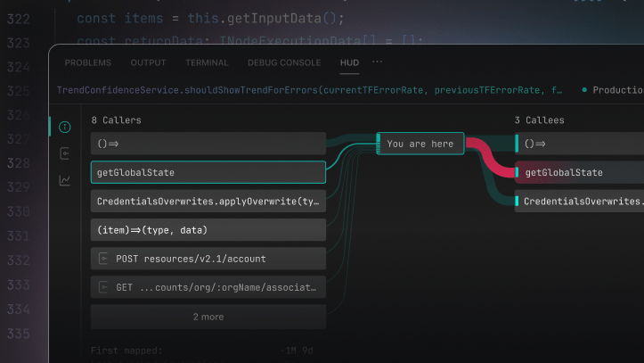Click endpoint icon beside GET orgName row
The height and width of the screenshot is (363, 644).
(103, 287)
